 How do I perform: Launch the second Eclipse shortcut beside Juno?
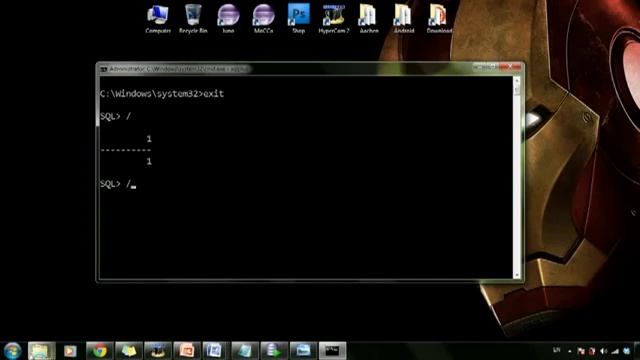(263, 19)
